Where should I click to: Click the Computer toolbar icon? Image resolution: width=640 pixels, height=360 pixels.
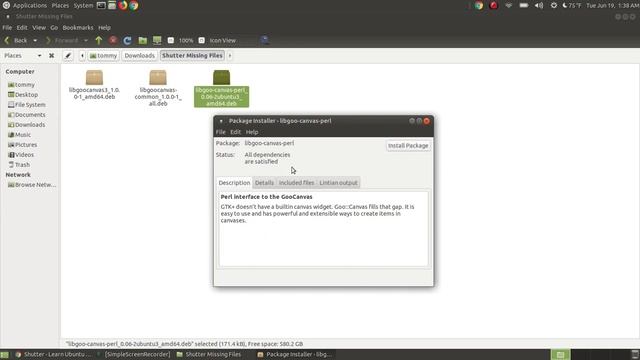pos(157,40)
